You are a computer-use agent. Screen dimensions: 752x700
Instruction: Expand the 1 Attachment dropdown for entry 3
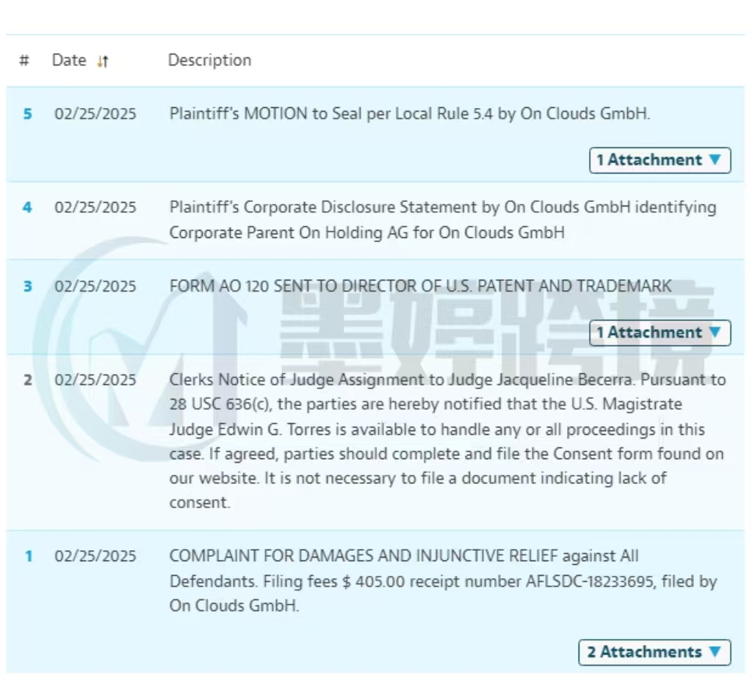[x=660, y=333]
